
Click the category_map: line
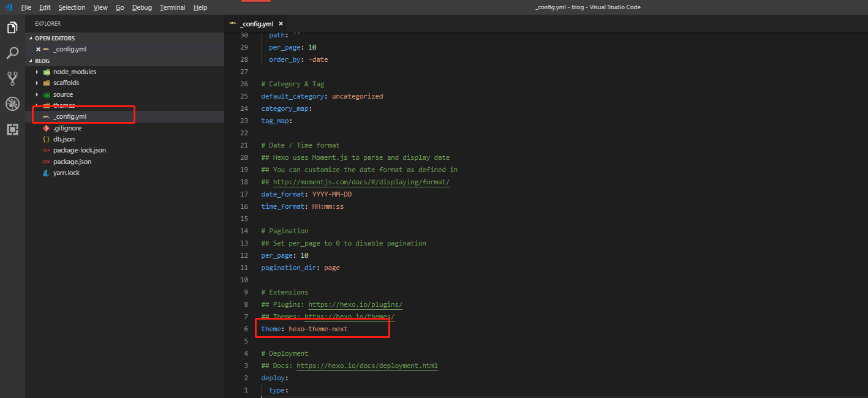tap(287, 108)
